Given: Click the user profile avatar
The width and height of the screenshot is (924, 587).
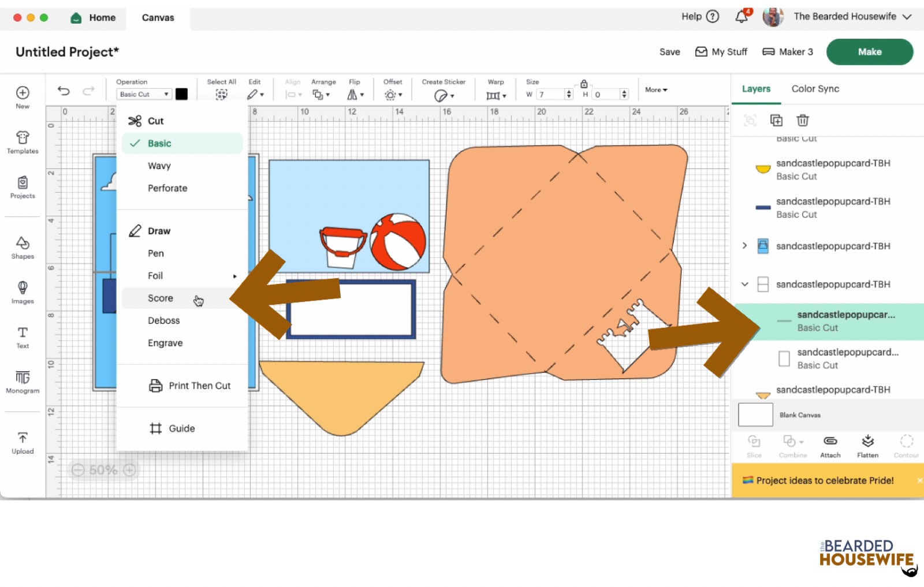Looking at the screenshot, I should (x=773, y=17).
